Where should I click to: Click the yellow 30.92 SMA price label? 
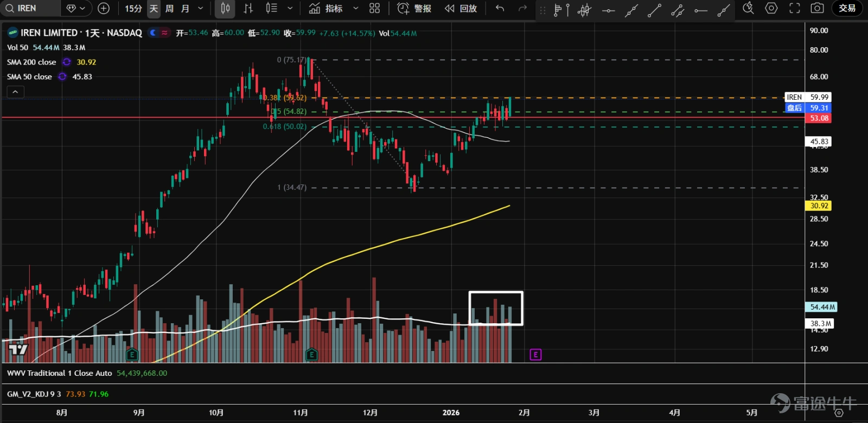click(x=819, y=206)
